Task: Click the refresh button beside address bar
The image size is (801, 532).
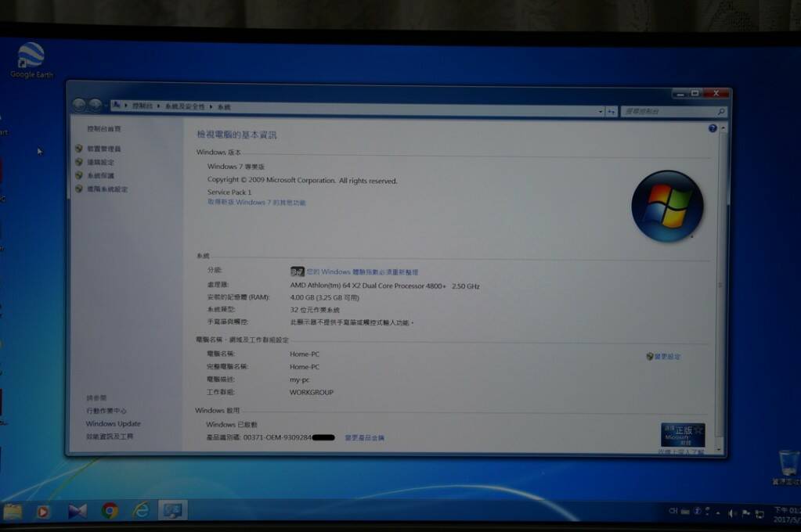Action: tap(611, 111)
